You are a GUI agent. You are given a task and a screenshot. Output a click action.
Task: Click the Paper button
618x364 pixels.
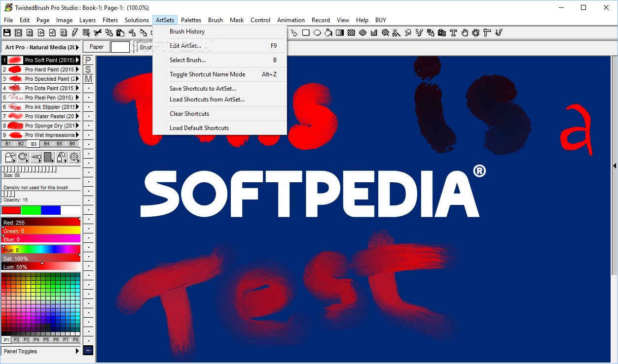click(x=97, y=47)
